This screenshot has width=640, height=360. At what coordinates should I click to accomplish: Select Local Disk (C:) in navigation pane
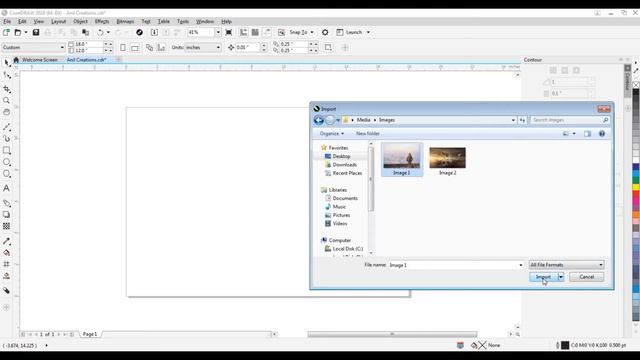(x=347, y=249)
